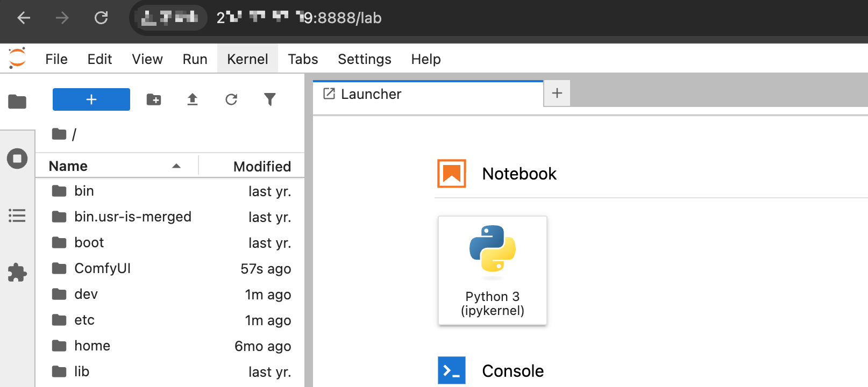Sort files by Modified column
The height and width of the screenshot is (387, 868).
(262, 166)
